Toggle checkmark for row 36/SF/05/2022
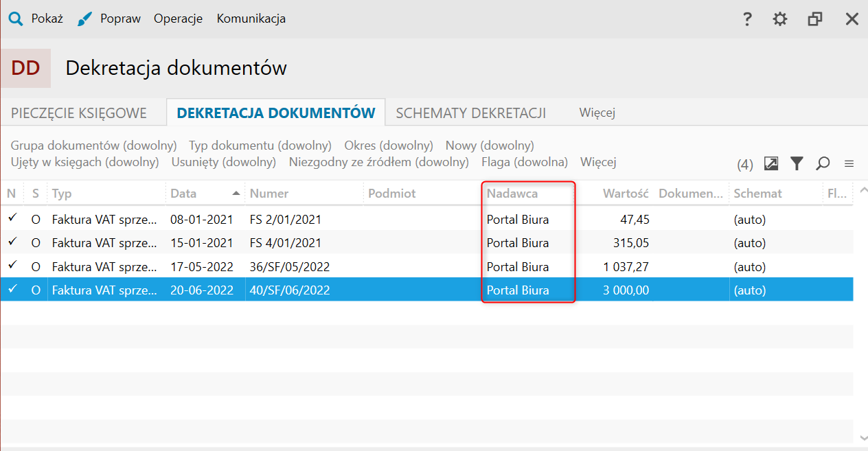Screen dimensions: 868x451 [x=12, y=266]
